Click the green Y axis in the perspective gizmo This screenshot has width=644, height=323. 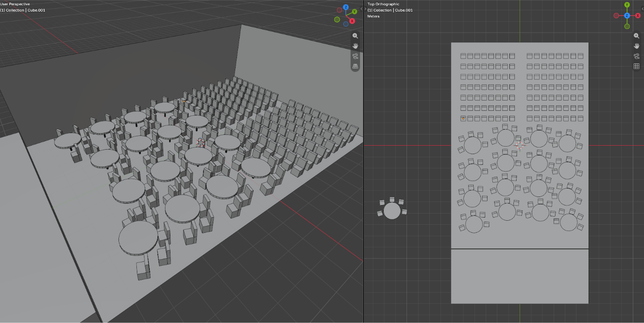click(355, 12)
